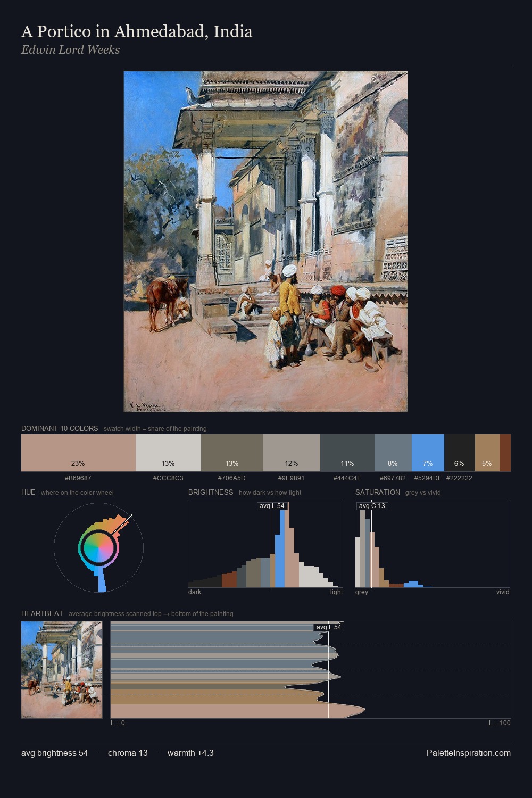The height and width of the screenshot is (798, 532).
Task: Click the 'chroma 13' footer stat
Action: pyautogui.click(x=128, y=753)
